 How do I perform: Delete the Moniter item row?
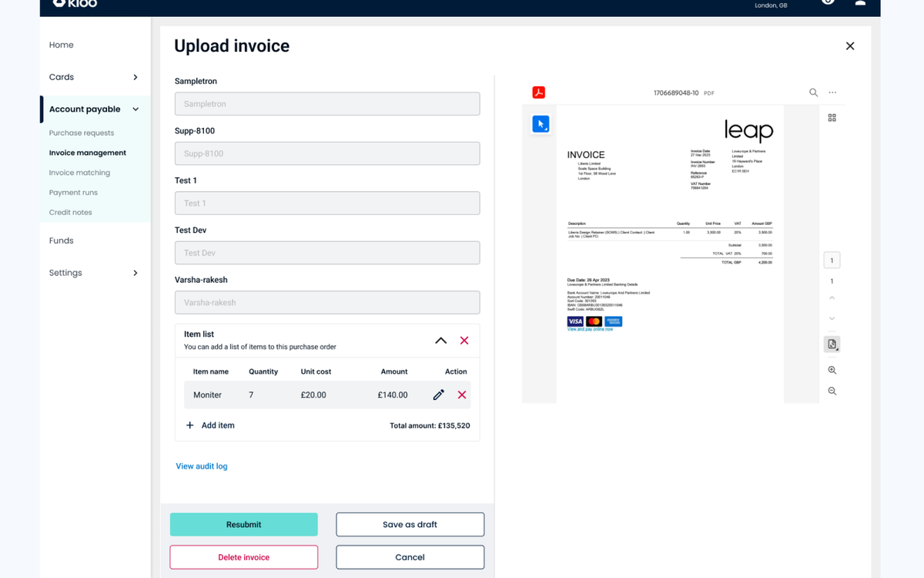pyautogui.click(x=462, y=395)
